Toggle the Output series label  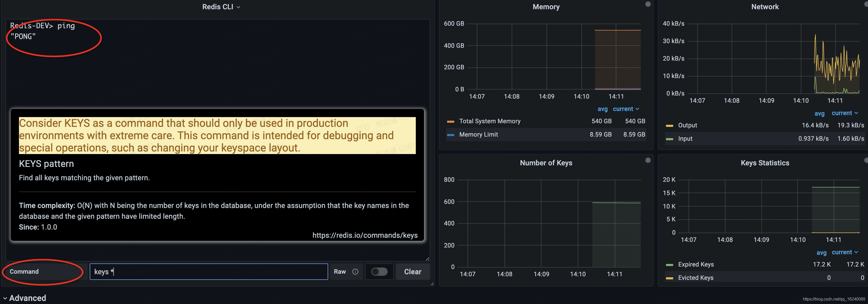pos(687,125)
